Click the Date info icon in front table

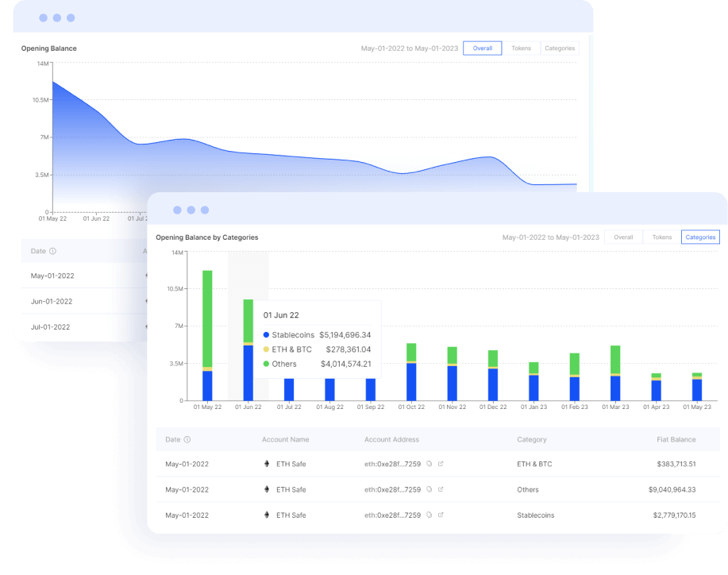point(187,439)
